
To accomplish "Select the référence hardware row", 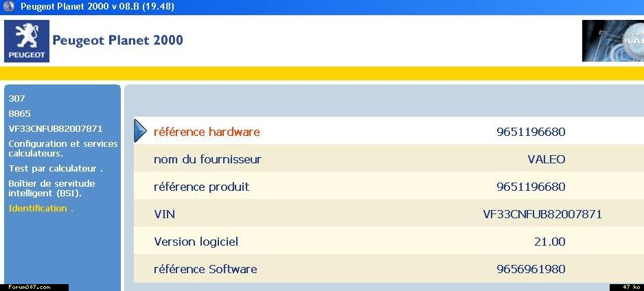I will (389, 132).
